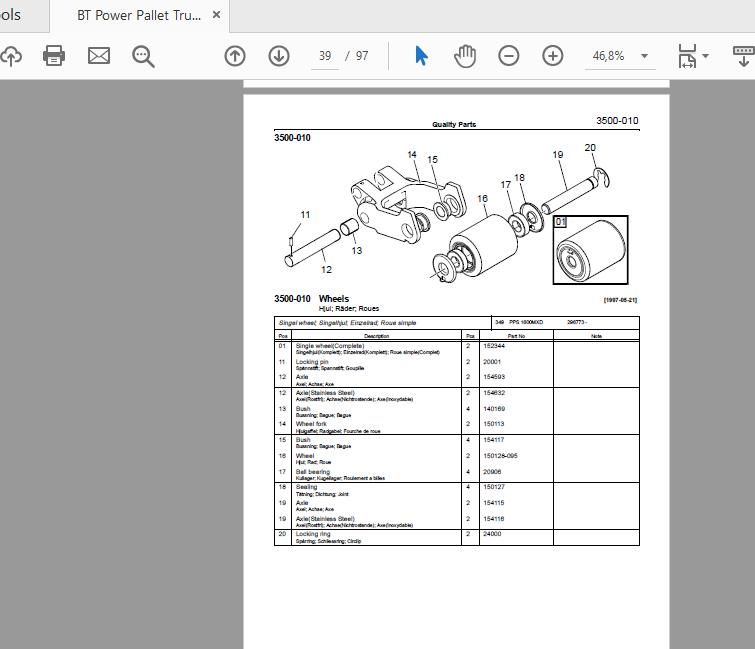This screenshot has height=649, width=755.
Task: Send file by email envelope icon
Action: tap(99, 56)
